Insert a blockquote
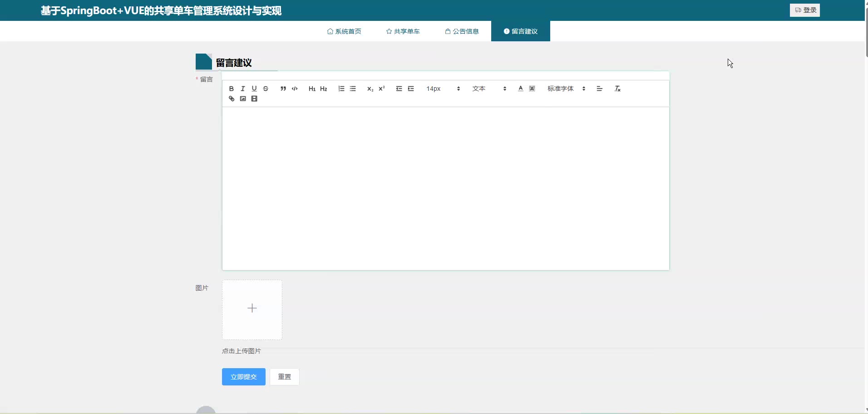The height and width of the screenshot is (414, 868). tap(283, 89)
